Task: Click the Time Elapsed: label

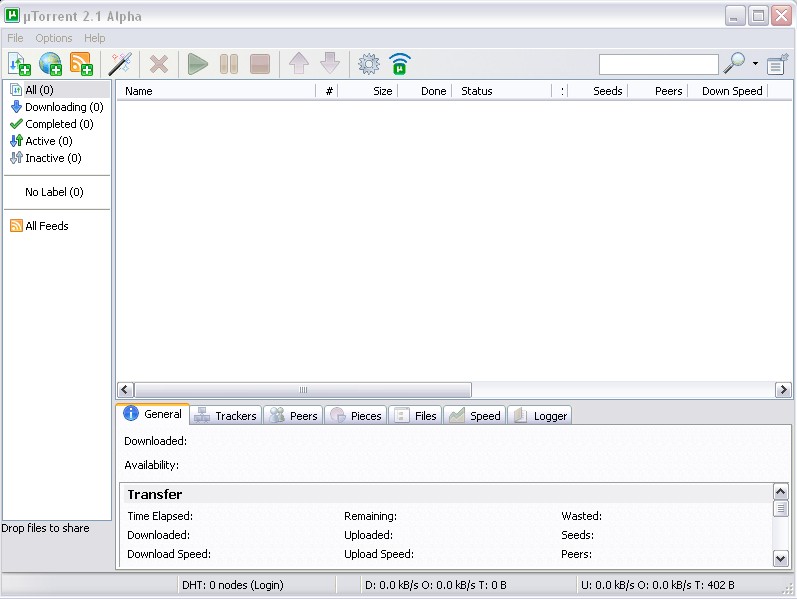Action: (x=160, y=516)
